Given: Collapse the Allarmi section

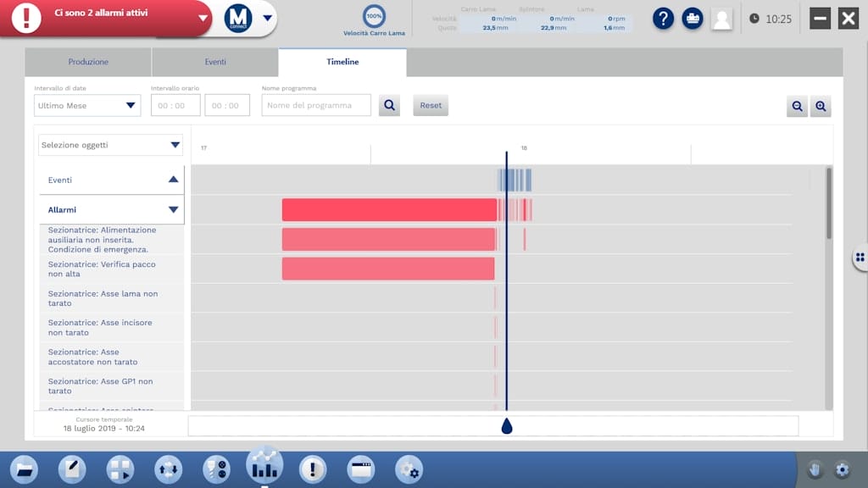Looking at the screenshot, I should [173, 209].
